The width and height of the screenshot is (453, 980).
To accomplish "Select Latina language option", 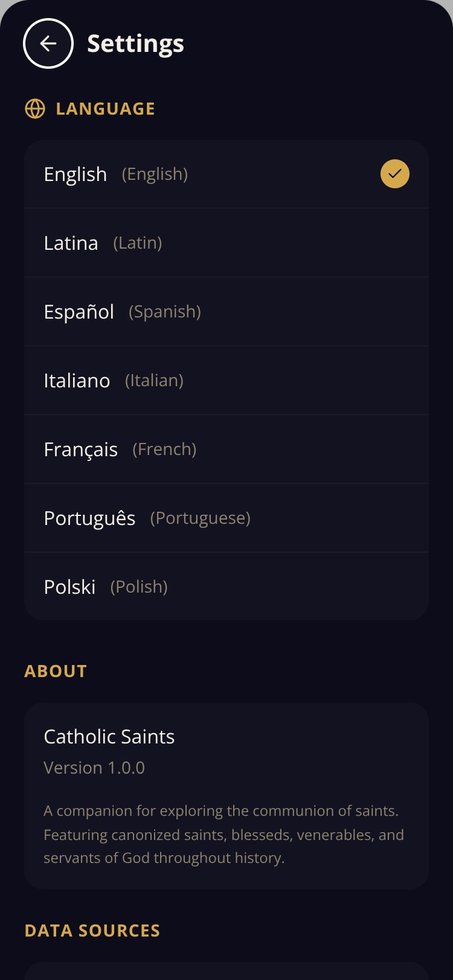I will pos(226,243).
